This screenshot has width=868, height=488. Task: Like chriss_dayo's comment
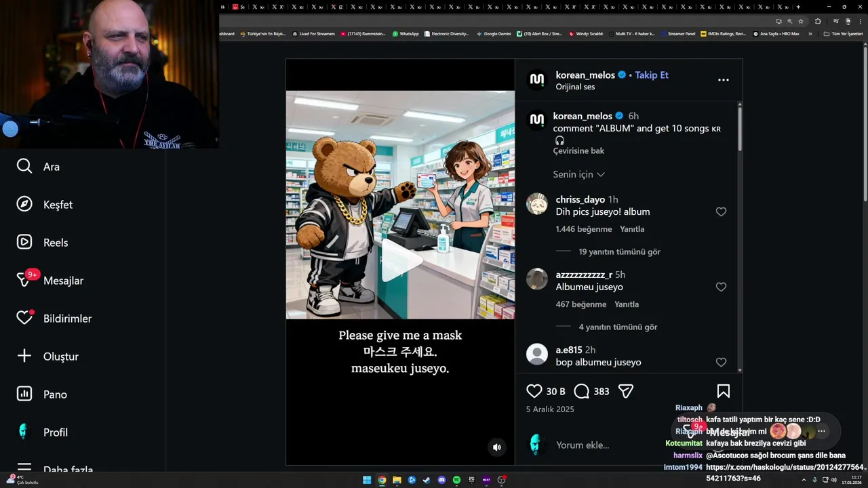(721, 211)
